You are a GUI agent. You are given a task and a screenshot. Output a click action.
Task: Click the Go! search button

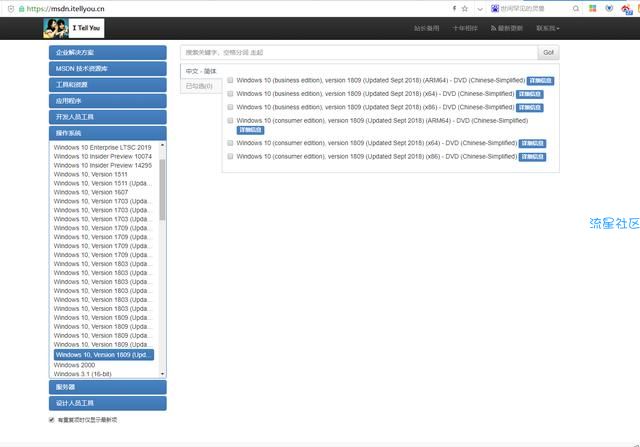point(549,52)
